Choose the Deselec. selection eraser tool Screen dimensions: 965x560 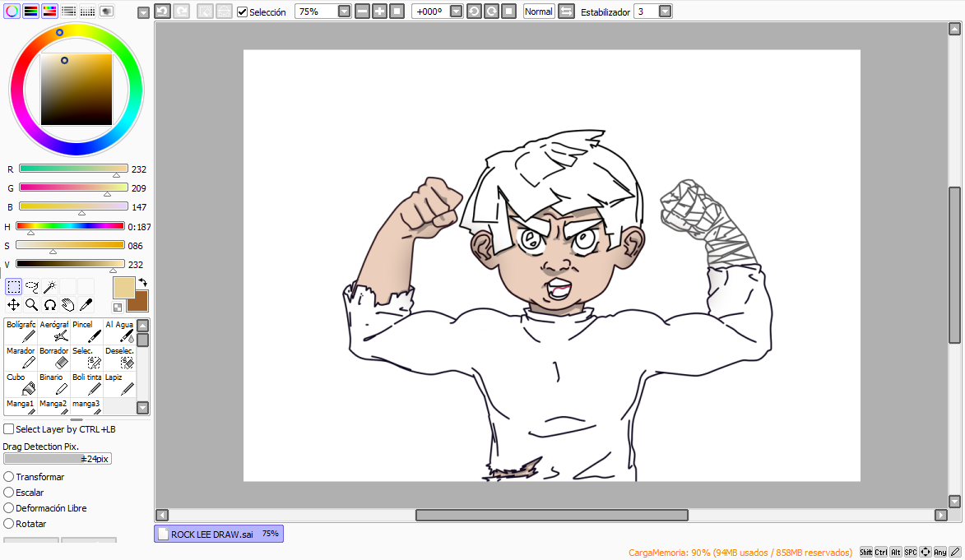coord(119,358)
